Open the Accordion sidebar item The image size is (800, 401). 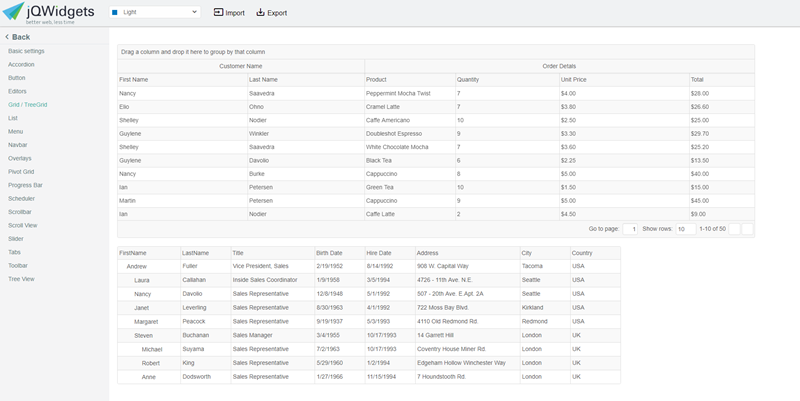tap(21, 64)
